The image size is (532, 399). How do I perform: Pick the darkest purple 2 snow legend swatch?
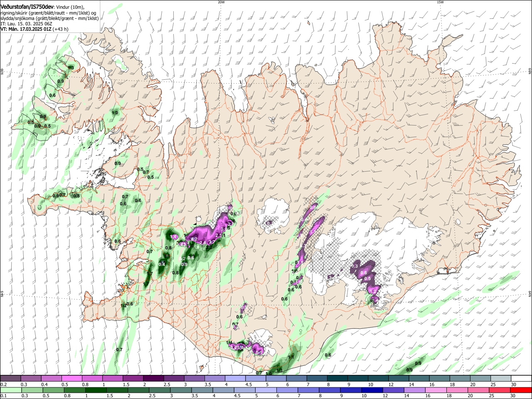tap(153, 378)
